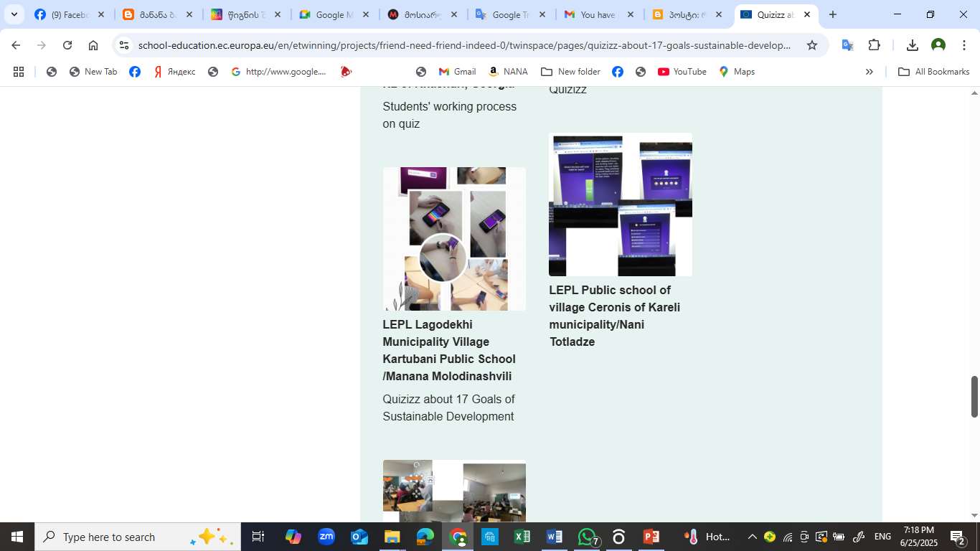The image size is (980, 551).
Task: Launch Copilot from the taskbar
Action: [x=293, y=537]
